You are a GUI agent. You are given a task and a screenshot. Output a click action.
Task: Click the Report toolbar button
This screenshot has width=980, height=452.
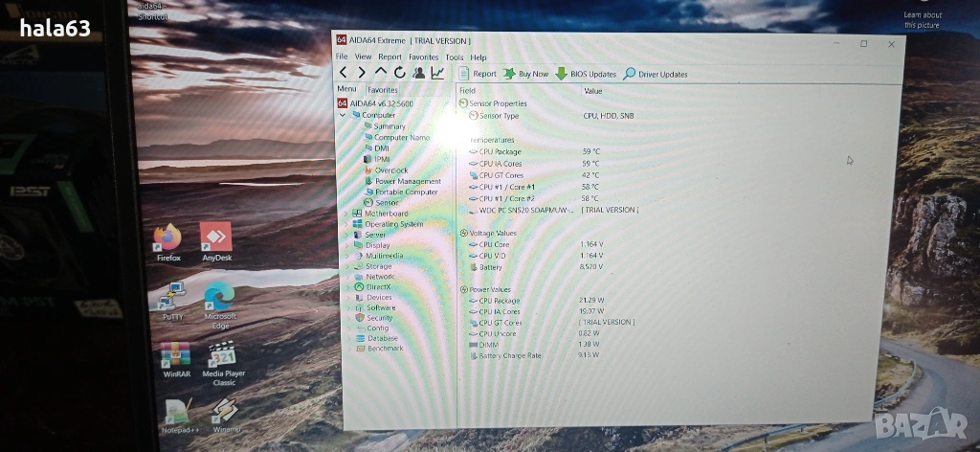pyautogui.click(x=479, y=74)
